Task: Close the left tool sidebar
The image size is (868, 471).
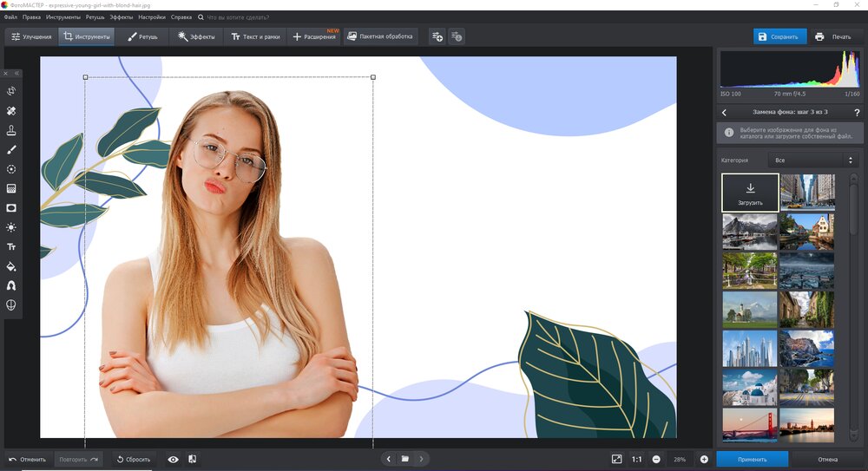Action: click(5, 73)
